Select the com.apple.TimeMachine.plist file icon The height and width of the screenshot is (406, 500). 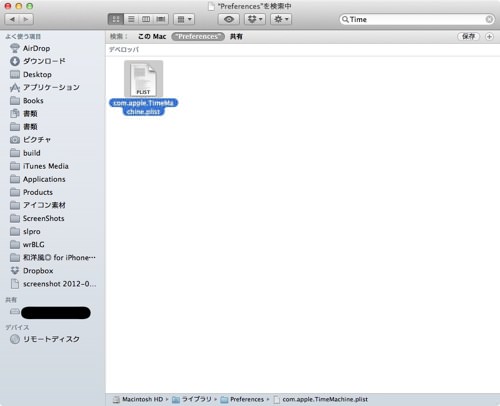[x=143, y=79]
